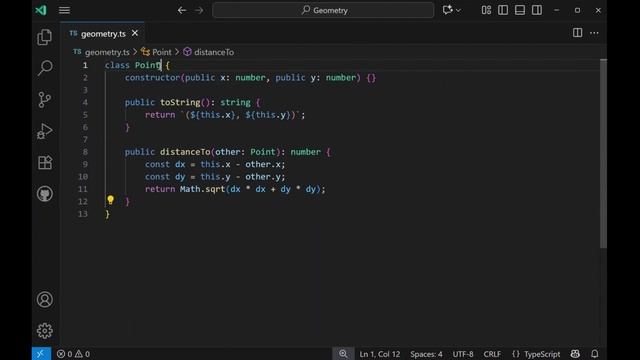Open the Manage settings gear

pos(45,331)
